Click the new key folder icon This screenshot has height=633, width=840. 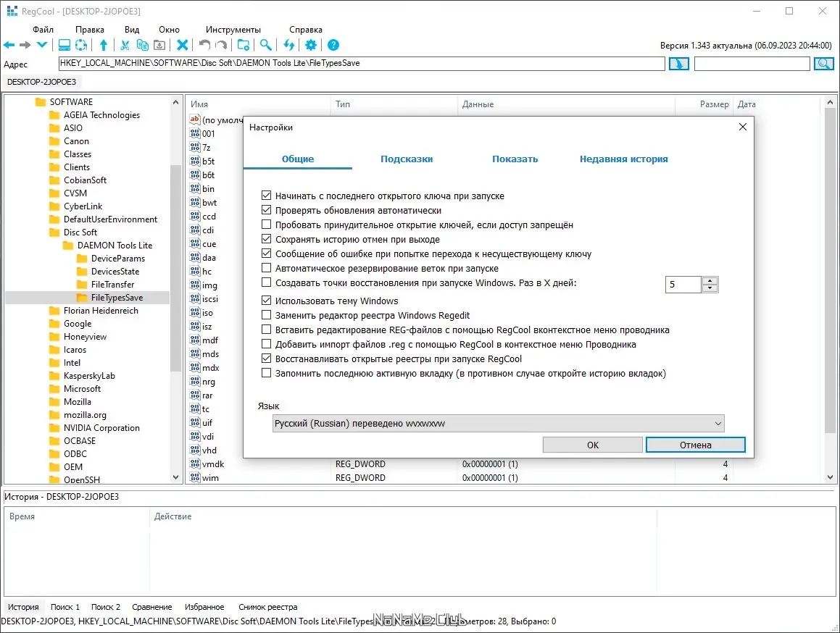(244, 46)
